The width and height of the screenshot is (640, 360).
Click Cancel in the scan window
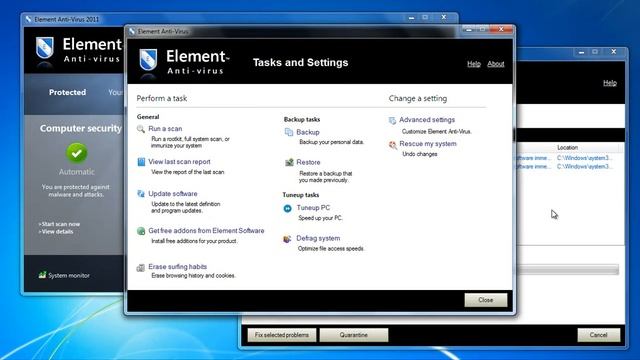(598, 335)
